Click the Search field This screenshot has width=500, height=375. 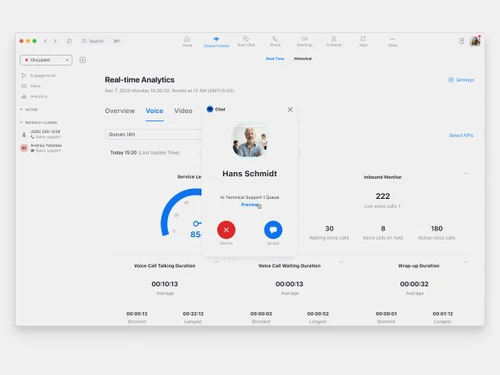pyautogui.click(x=101, y=41)
